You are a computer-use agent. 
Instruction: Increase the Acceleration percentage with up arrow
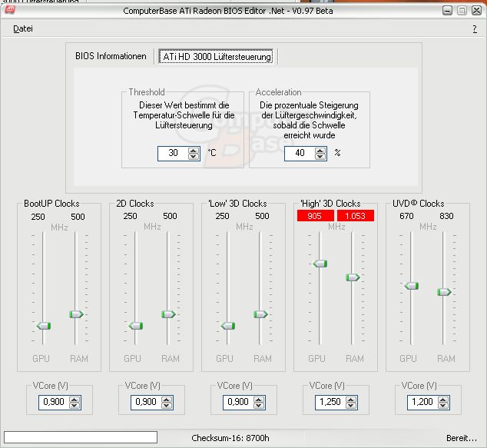(320, 151)
